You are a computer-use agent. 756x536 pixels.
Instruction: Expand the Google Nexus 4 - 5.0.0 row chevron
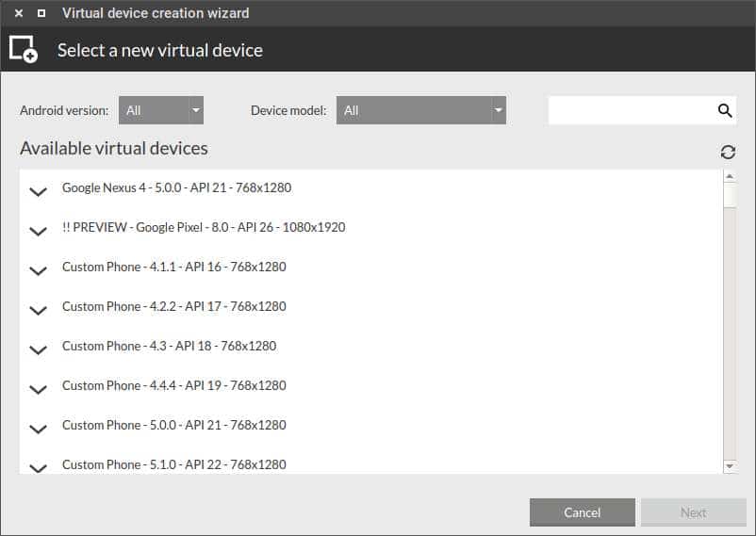(x=38, y=191)
